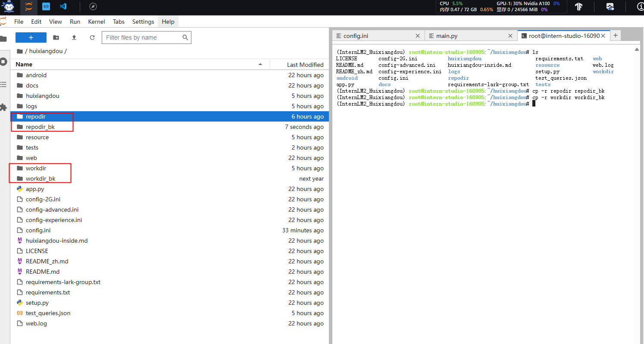The width and height of the screenshot is (644, 344).
Task: Select the tests folder
Action: point(170,147)
